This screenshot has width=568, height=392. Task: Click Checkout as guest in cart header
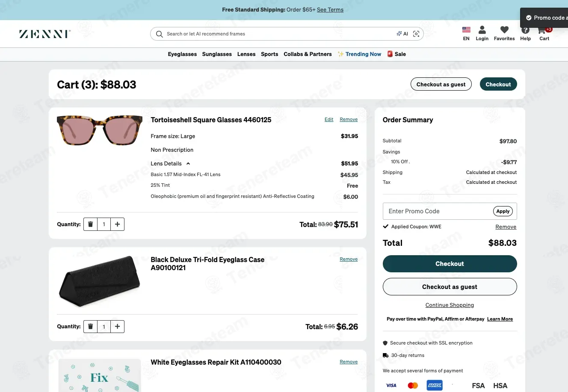click(x=441, y=84)
